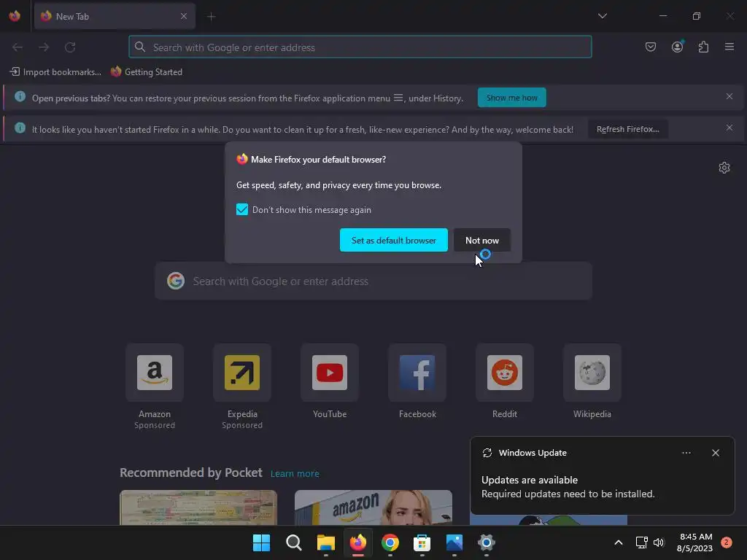This screenshot has height=560, width=747.
Task: Open the Firefox account menu
Action: [677, 47]
